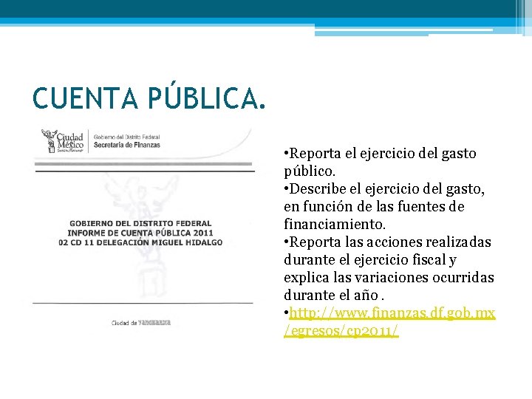Viewport: 532px width, 399px height.
Task: Click text 'durante el año .'
Action: [334, 295]
